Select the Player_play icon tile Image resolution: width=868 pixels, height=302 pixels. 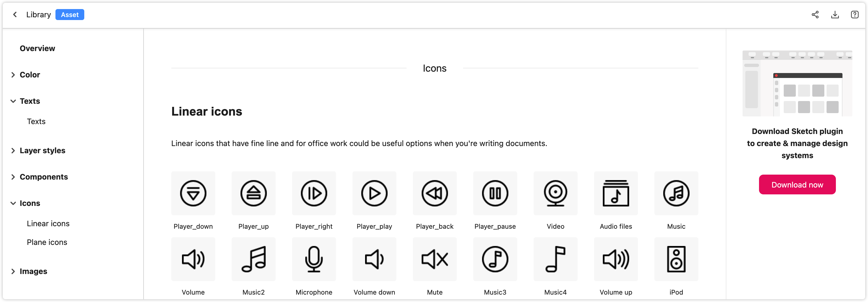click(374, 193)
